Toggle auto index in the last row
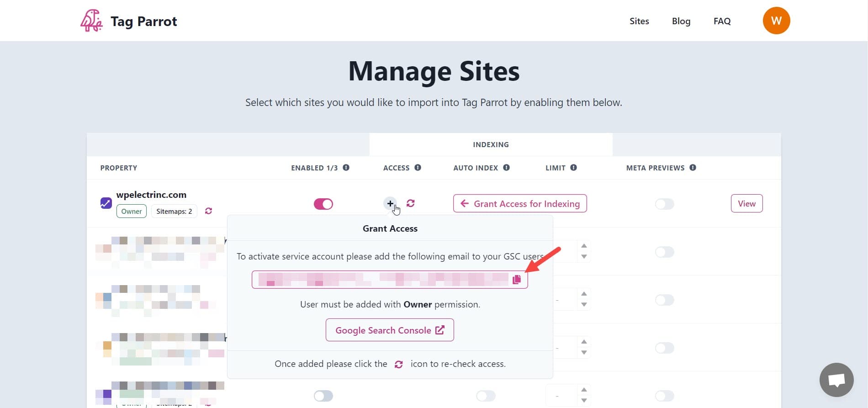868x408 pixels. tap(486, 396)
